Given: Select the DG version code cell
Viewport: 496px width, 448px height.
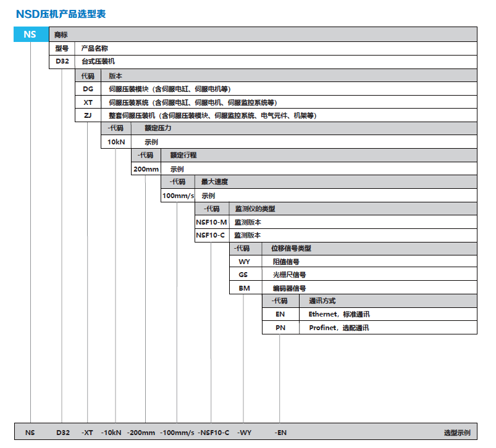Looking at the screenshot, I should tap(88, 89).
